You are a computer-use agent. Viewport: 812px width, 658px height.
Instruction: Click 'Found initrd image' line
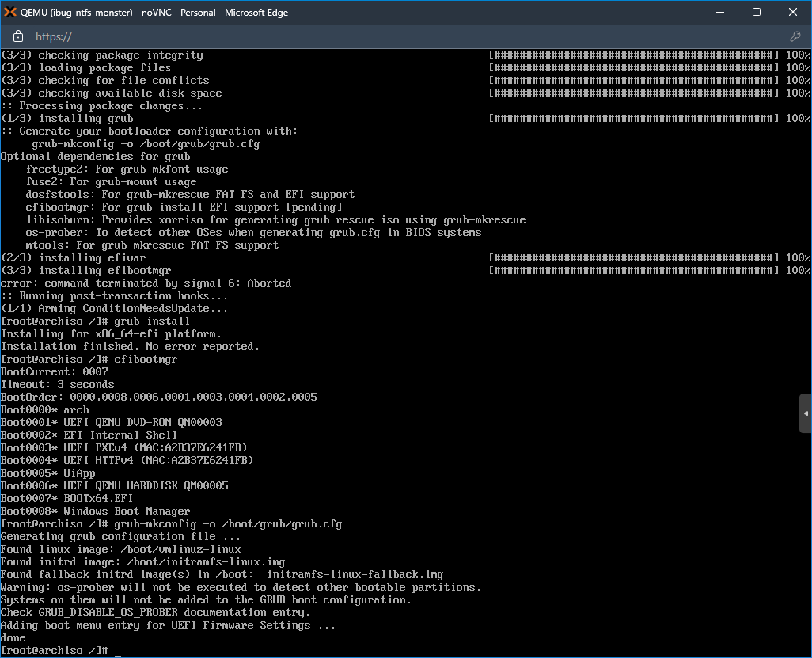[143, 562]
